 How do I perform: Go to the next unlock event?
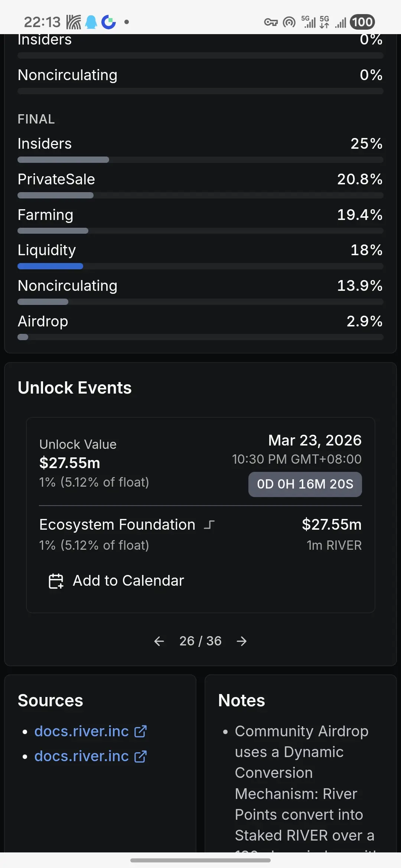[242, 641]
